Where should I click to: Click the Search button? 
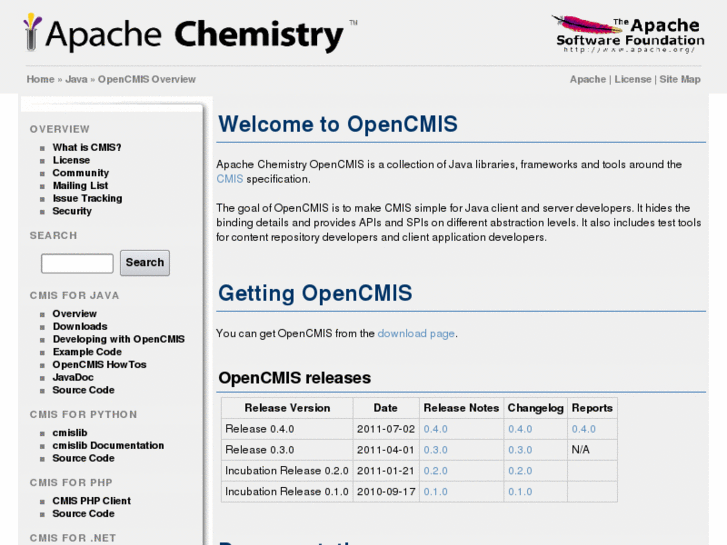click(x=145, y=263)
